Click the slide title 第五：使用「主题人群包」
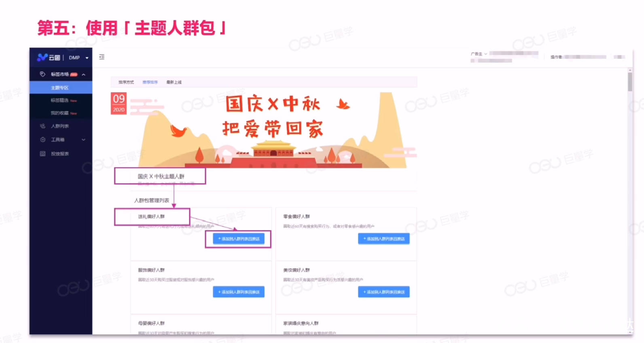This screenshot has width=644, height=343. click(132, 28)
